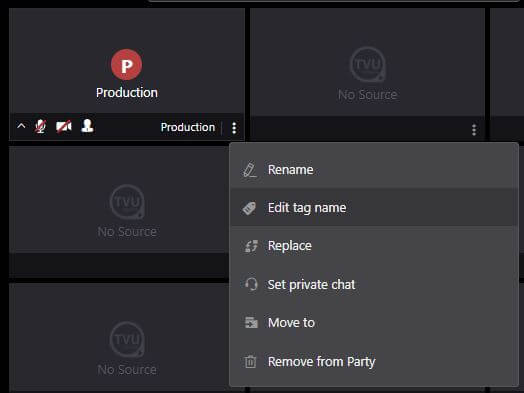Click the tag icon beside Edit tag name
The height and width of the screenshot is (393, 524).
[249, 208]
